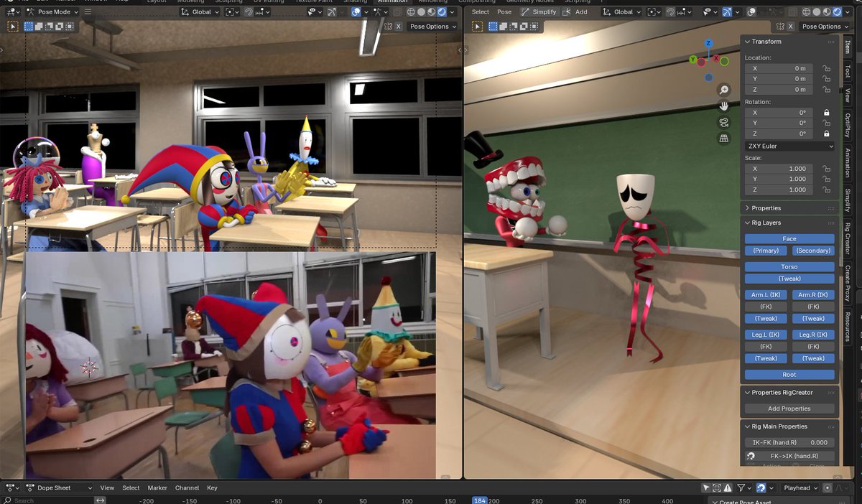Switch right viewport to wireframe shading
The image size is (862, 504).
point(807,11)
